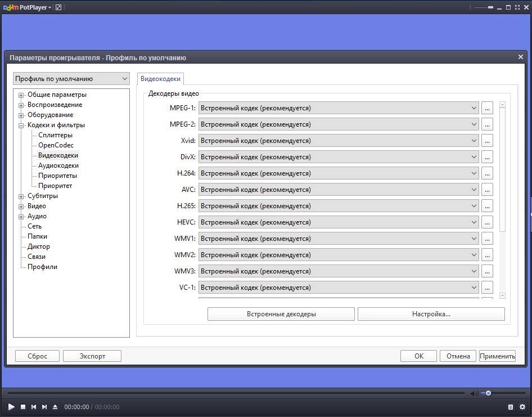Adjust the volume slider knob
532x417 pixels.
click(x=488, y=393)
